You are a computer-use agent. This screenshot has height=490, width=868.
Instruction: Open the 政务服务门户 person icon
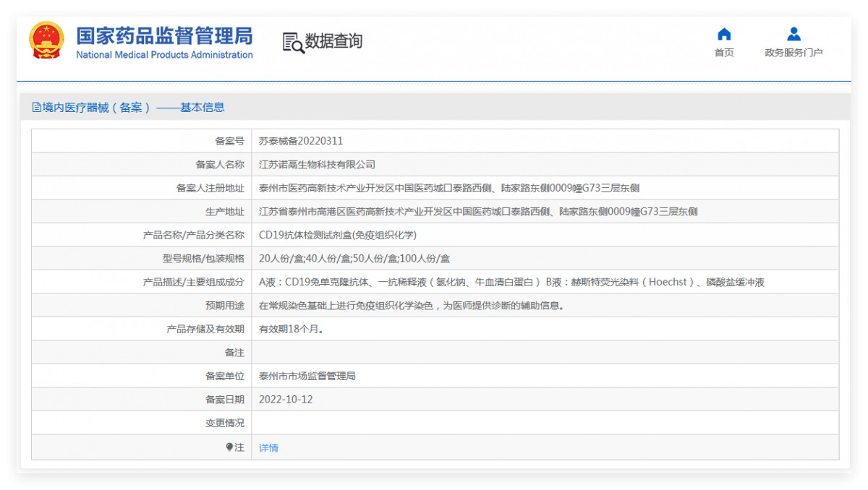coord(793,34)
